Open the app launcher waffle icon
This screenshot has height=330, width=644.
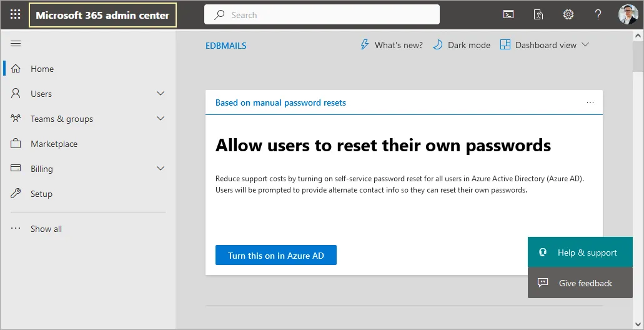pyautogui.click(x=15, y=15)
